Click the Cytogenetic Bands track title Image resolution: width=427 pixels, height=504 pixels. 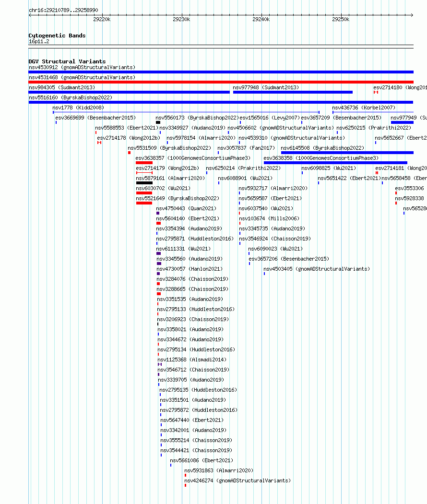[x=57, y=36]
